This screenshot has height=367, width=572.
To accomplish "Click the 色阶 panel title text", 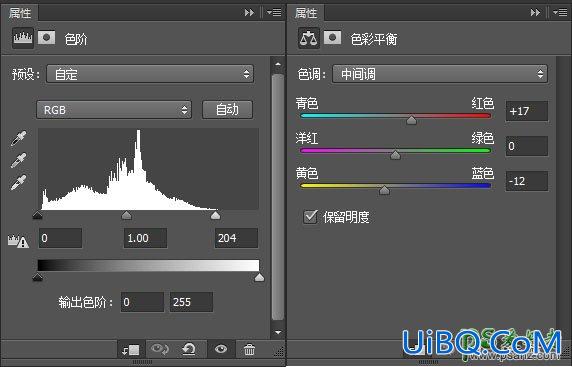I will (x=76, y=39).
